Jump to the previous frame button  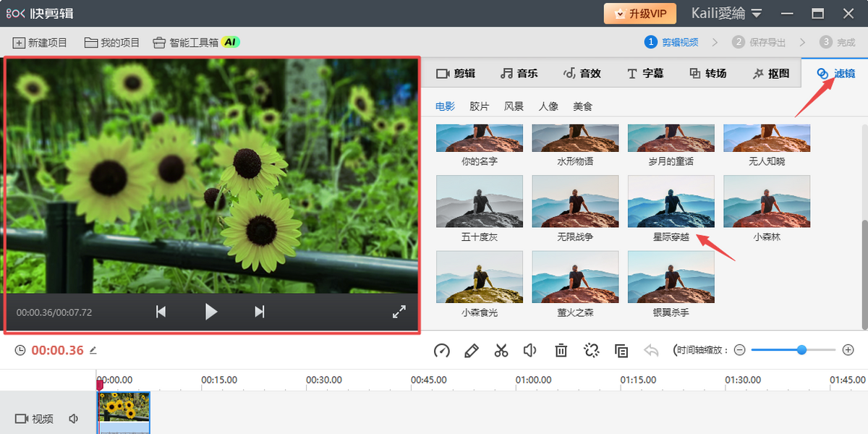coord(161,312)
